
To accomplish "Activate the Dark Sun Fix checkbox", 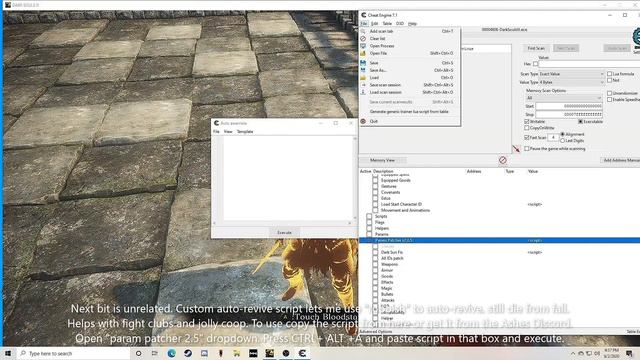I will coord(375,252).
